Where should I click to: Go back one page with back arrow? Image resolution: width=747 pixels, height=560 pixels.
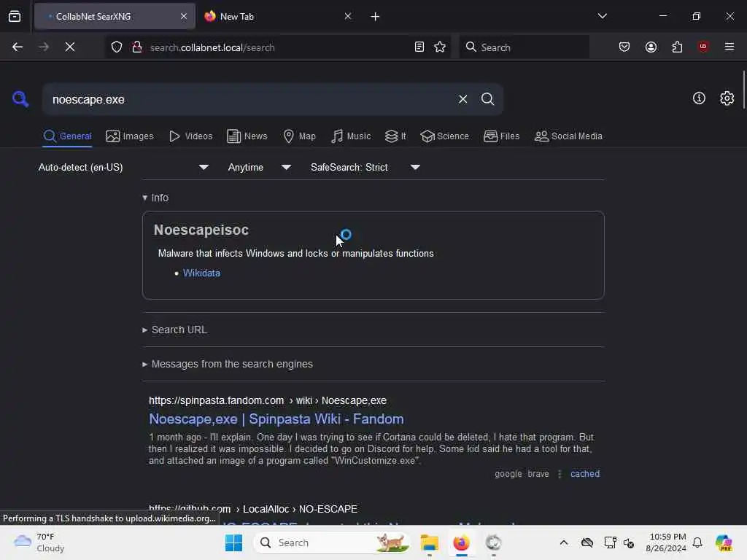pos(18,47)
